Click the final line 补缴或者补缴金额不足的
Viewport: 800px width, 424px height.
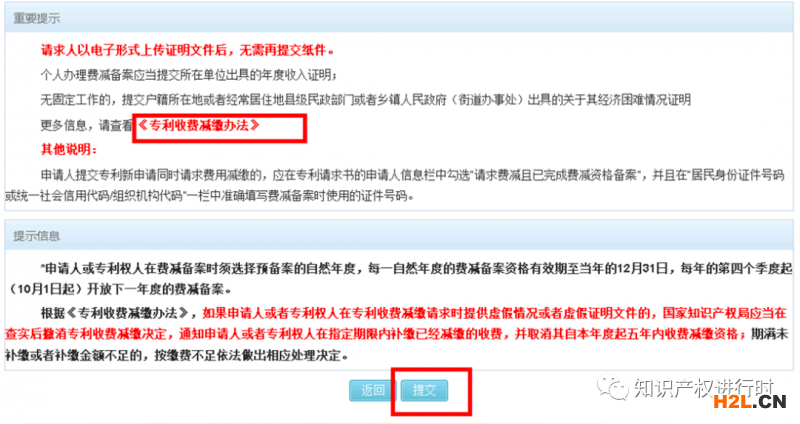coord(177,355)
